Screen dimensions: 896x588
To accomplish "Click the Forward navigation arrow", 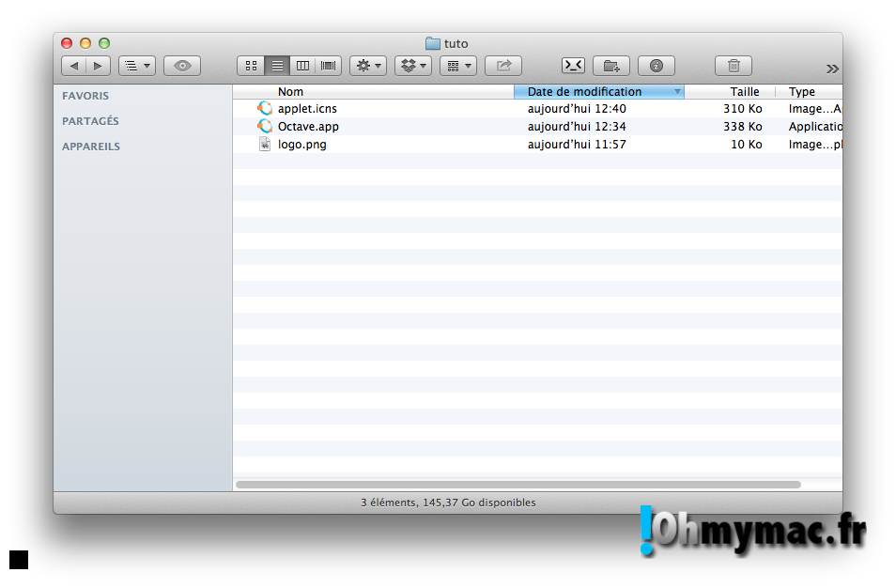I will 98,66.
